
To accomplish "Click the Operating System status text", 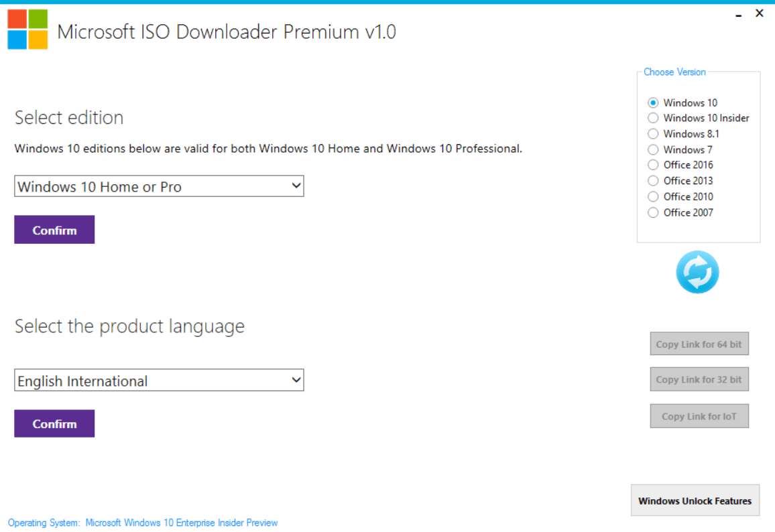I will pyautogui.click(x=143, y=523).
